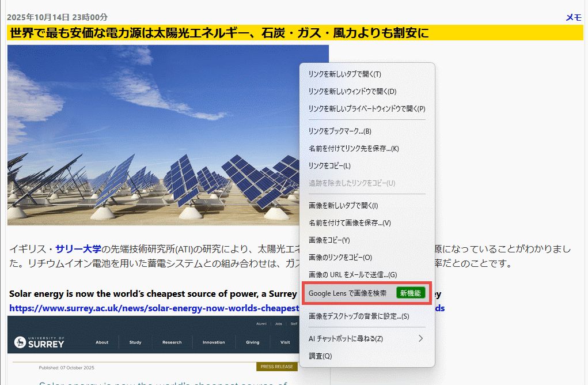Select '調査(Q)' inspect option
This screenshot has height=385, width=588.
[x=320, y=356]
